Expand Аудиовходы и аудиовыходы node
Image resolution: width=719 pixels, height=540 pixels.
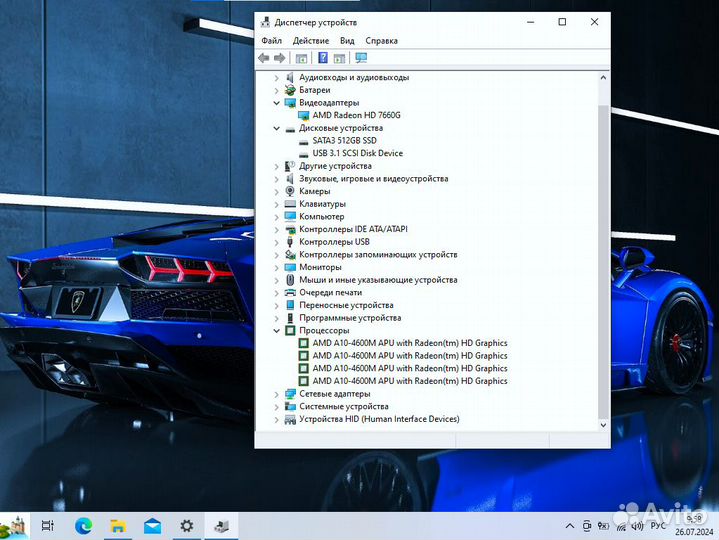tap(277, 78)
